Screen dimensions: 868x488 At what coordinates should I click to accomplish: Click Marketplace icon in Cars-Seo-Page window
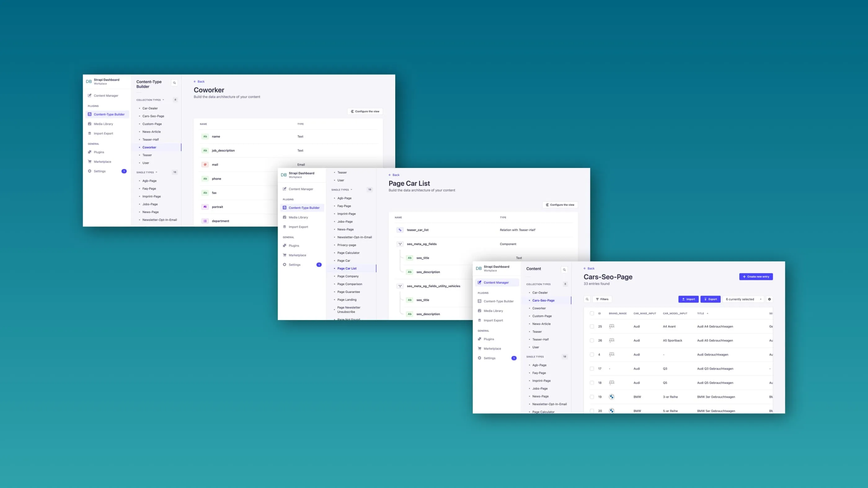[480, 349]
